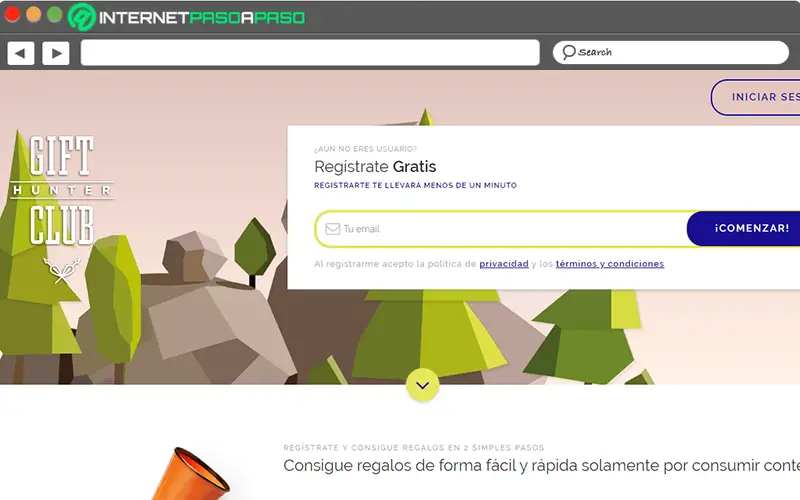
Task: Click the magnifier icon in the Search field
Action: click(x=568, y=52)
